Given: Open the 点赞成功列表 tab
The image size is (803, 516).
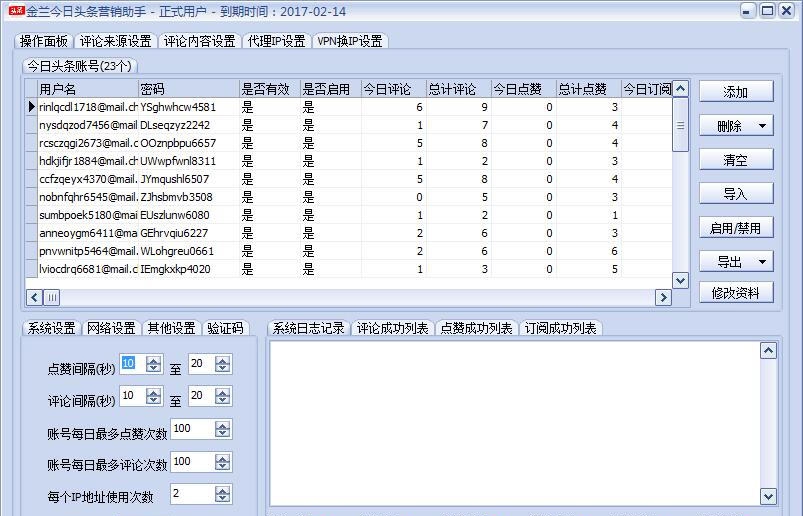Looking at the screenshot, I should 476,328.
